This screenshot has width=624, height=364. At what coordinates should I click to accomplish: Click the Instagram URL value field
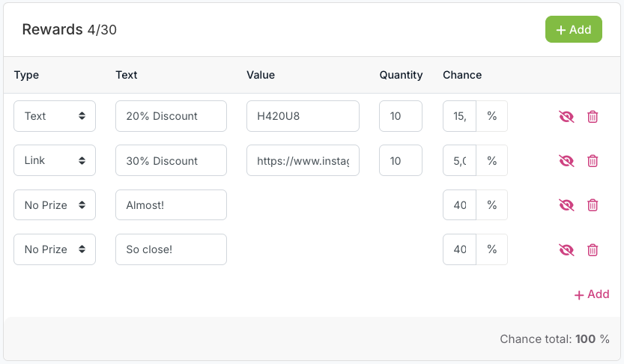point(303,161)
